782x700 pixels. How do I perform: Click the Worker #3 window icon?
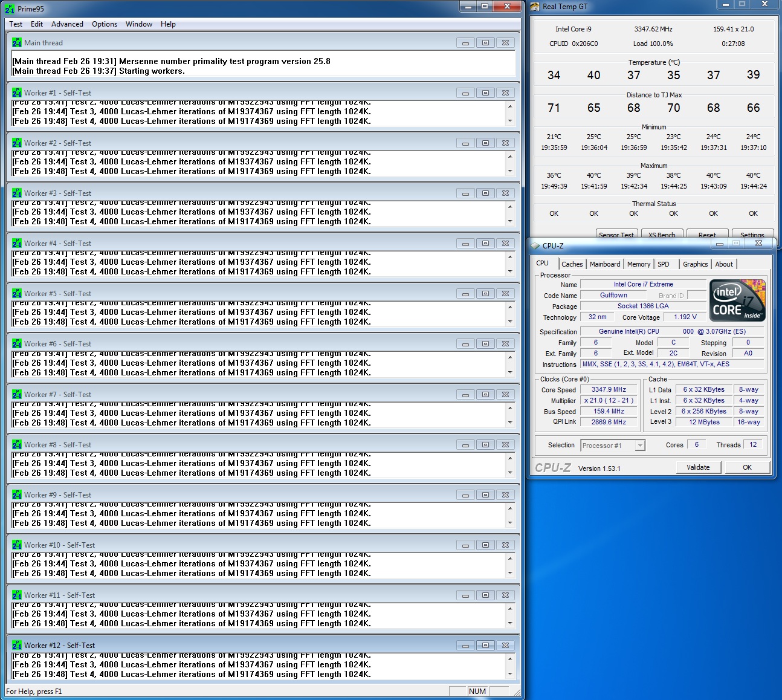17,193
